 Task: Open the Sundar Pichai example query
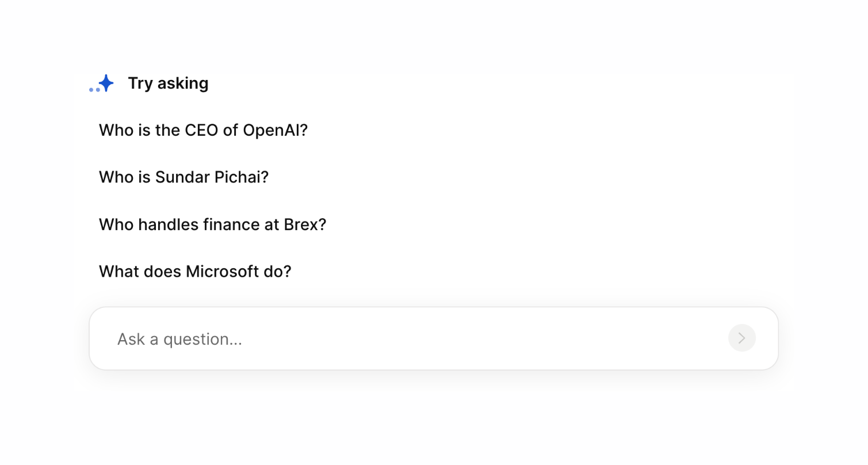pyautogui.click(x=183, y=177)
